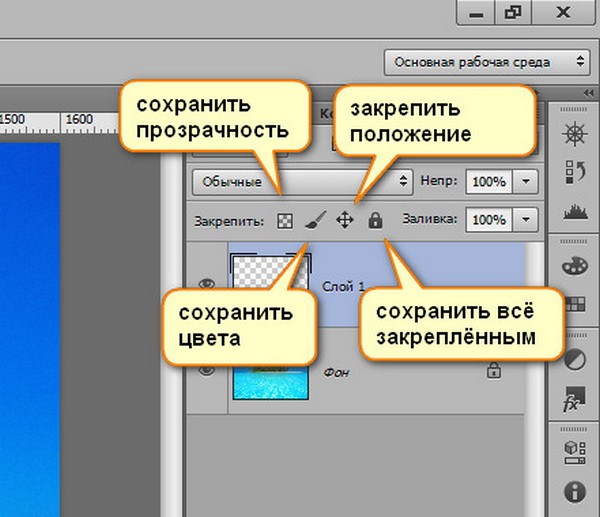Viewport: 600px width, 517px height.
Task: Open the Navigator panel with the ship wheel icon
Action: coord(574,132)
